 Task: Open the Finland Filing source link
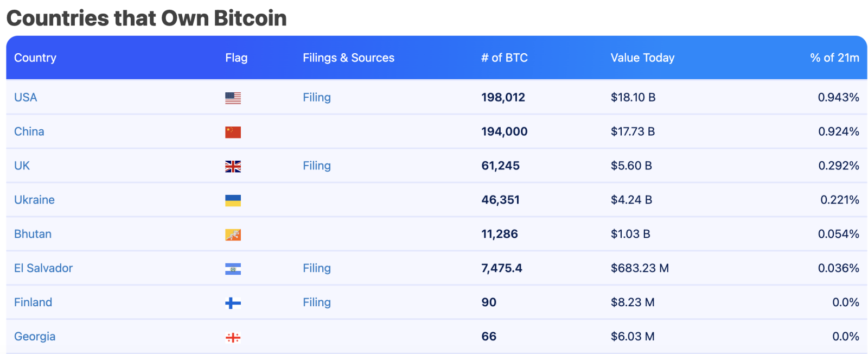tap(316, 302)
